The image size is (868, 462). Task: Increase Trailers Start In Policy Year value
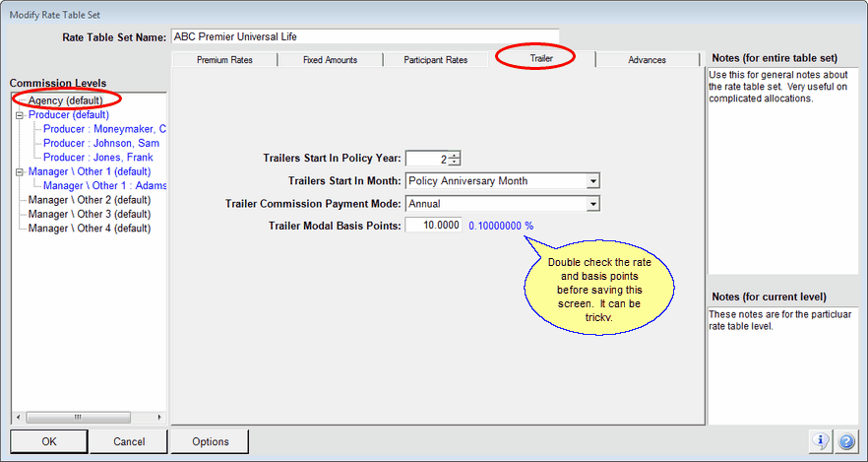click(x=454, y=155)
